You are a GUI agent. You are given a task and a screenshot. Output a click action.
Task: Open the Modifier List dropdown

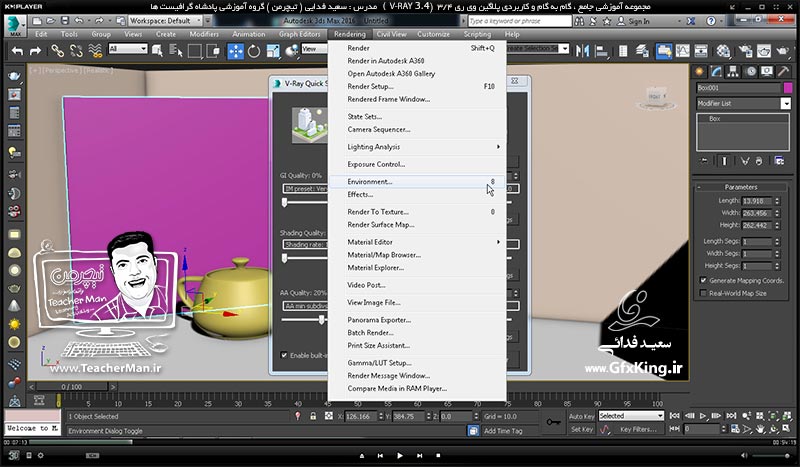[743, 104]
